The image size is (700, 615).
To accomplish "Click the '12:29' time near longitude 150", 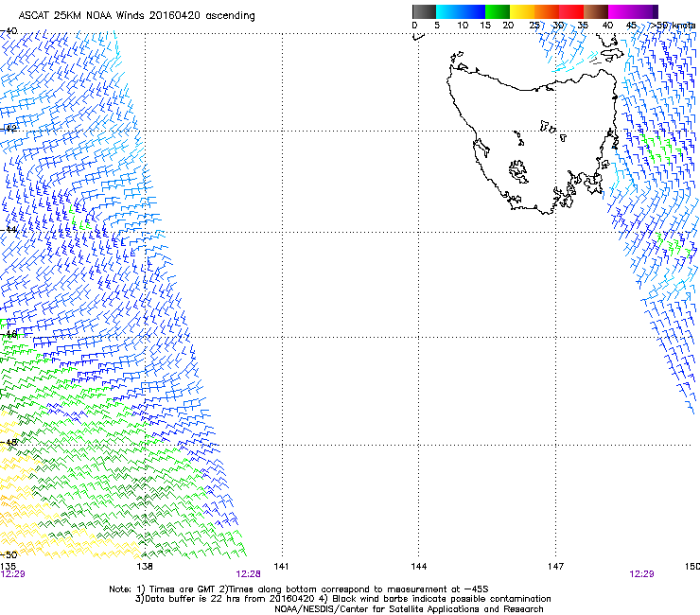I will (641, 574).
